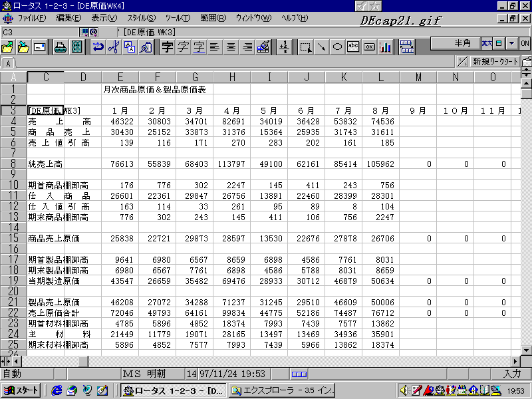Toggle underline 字 formatting
The image size is (532, 399).
click(x=199, y=47)
